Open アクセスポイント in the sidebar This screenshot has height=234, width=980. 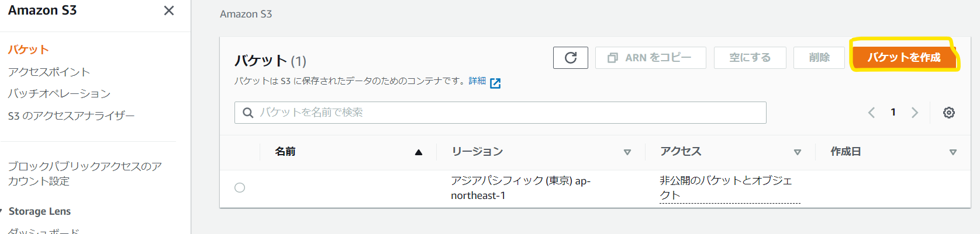(49, 72)
